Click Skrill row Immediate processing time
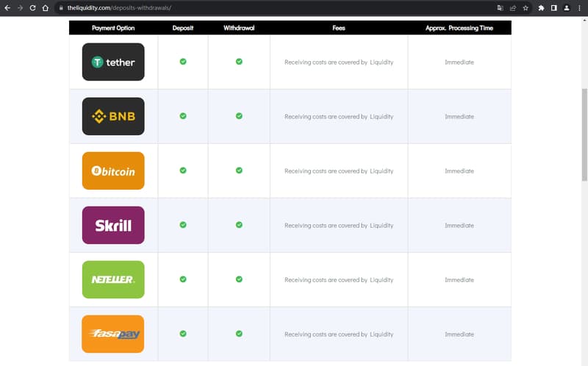 click(x=459, y=226)
